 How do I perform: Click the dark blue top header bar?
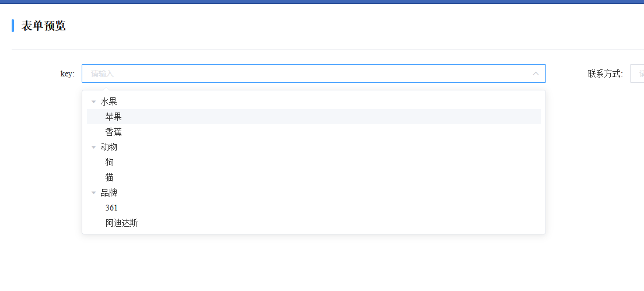coord(322,2)
